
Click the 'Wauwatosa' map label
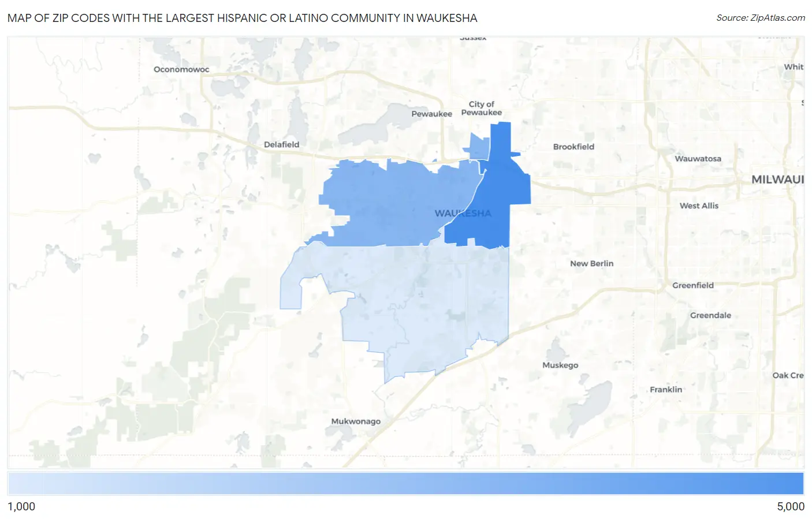click(698, 158)
